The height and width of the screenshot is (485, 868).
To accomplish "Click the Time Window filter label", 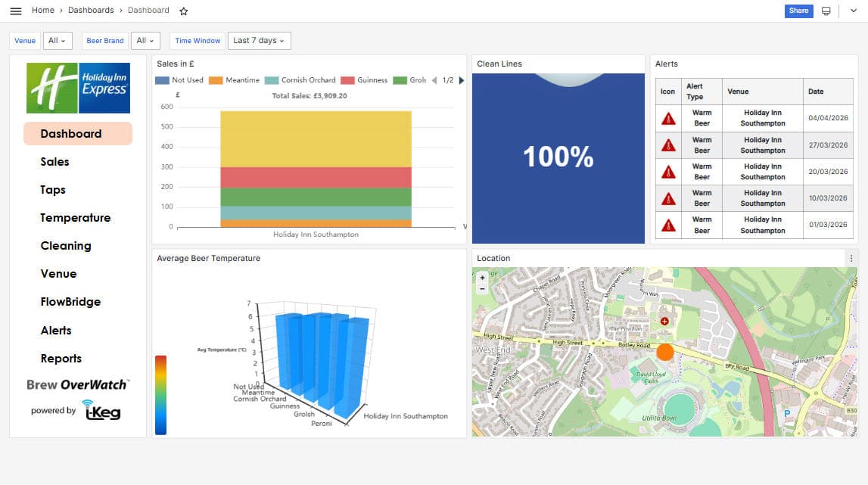I will coord(198,40).
